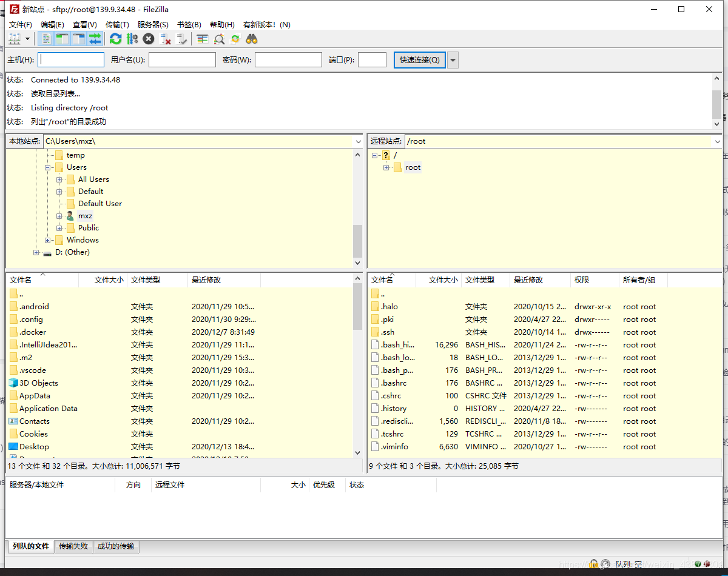Select the remote .halo folder
The width and height of the screenshot is (728, 576).
click(389, 307)
